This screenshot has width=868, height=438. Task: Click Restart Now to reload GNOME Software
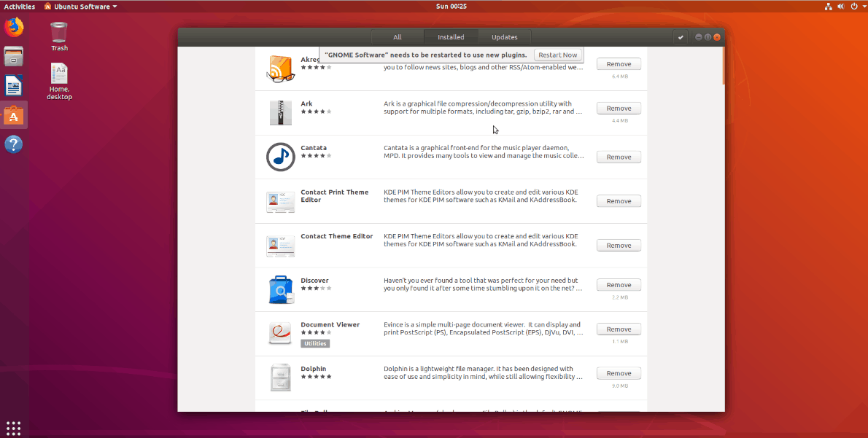pyautogui.click(x=557, y=54)
